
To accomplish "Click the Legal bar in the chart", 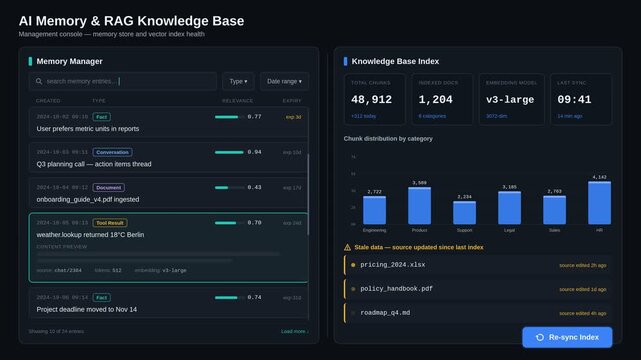I will [x=509, y=208].
